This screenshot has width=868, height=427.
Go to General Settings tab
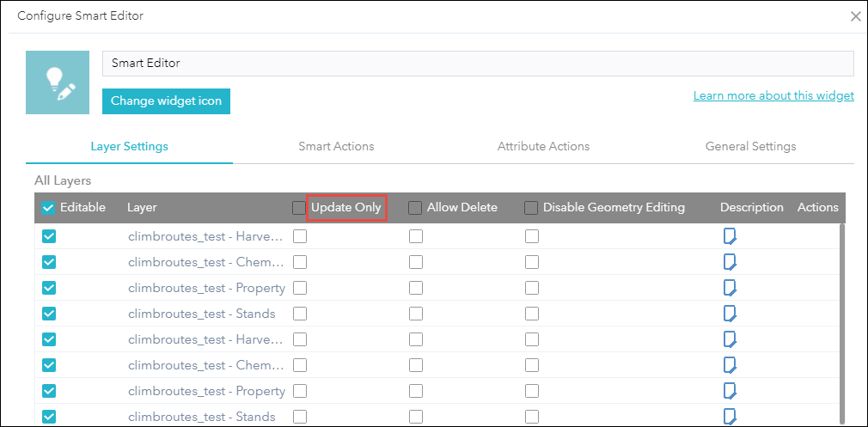(750, 146)
